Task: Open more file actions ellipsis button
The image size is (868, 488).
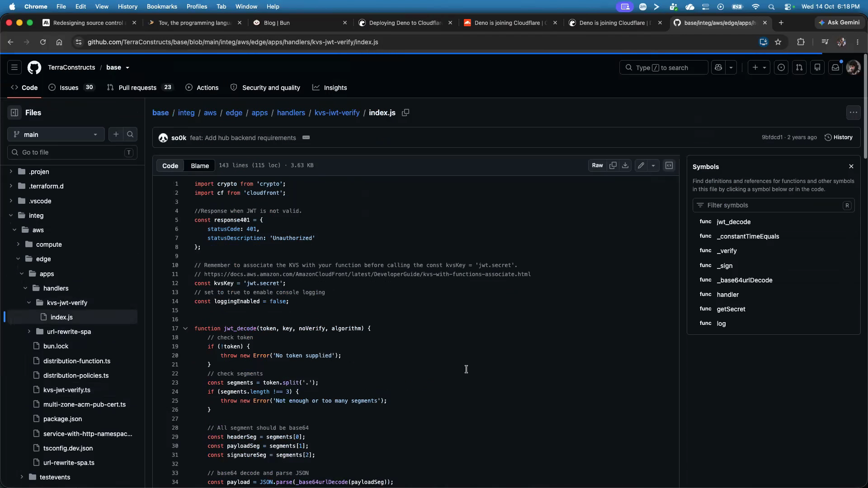Action: (853, 113)
